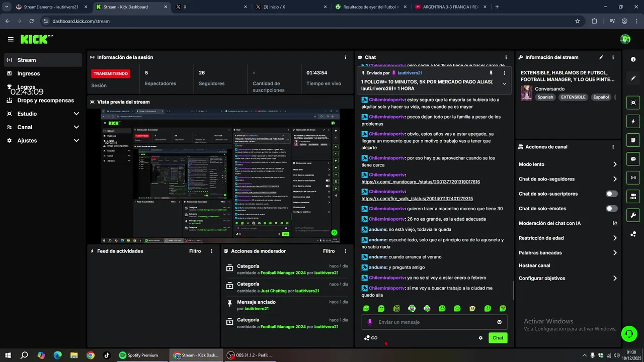Click Hostear canal
The height and width of the screenshot is (362, 644).
pyautogui.click(x=534, y=265)
